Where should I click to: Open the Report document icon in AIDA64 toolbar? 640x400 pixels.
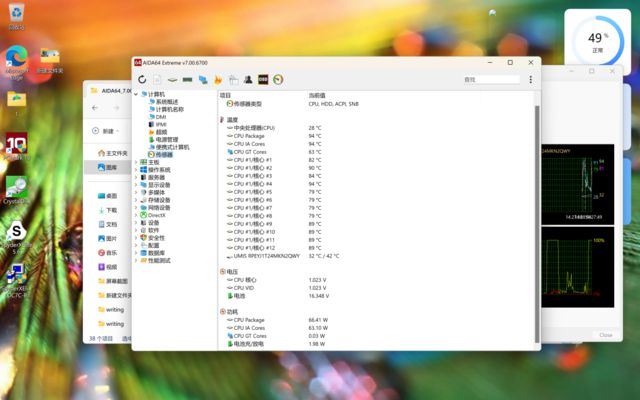(157, 80)
